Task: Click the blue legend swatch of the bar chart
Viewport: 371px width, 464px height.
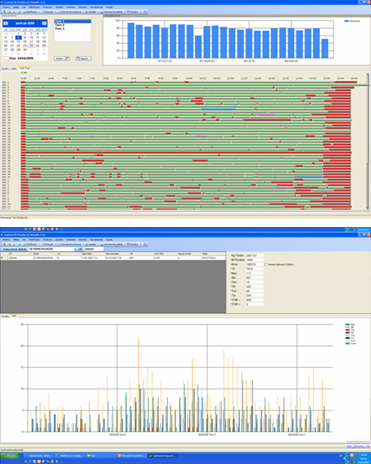Action: (x=346, y=21)
